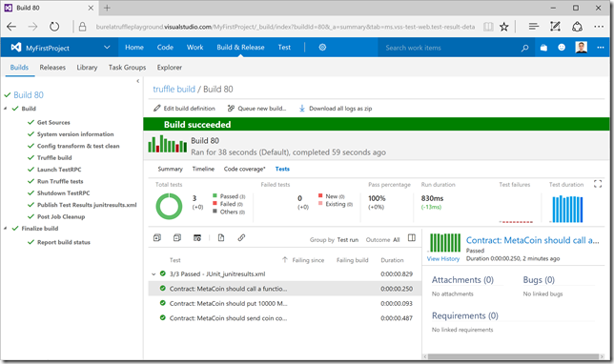
Task: Collapse the Finalize build tree node
Action: [x=6, y=228]
